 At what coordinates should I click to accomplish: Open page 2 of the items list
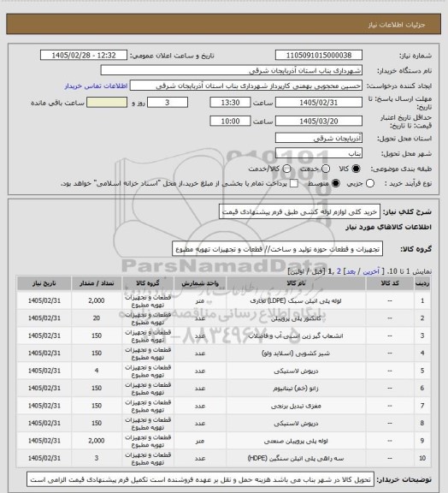click(x=339, y=271)
